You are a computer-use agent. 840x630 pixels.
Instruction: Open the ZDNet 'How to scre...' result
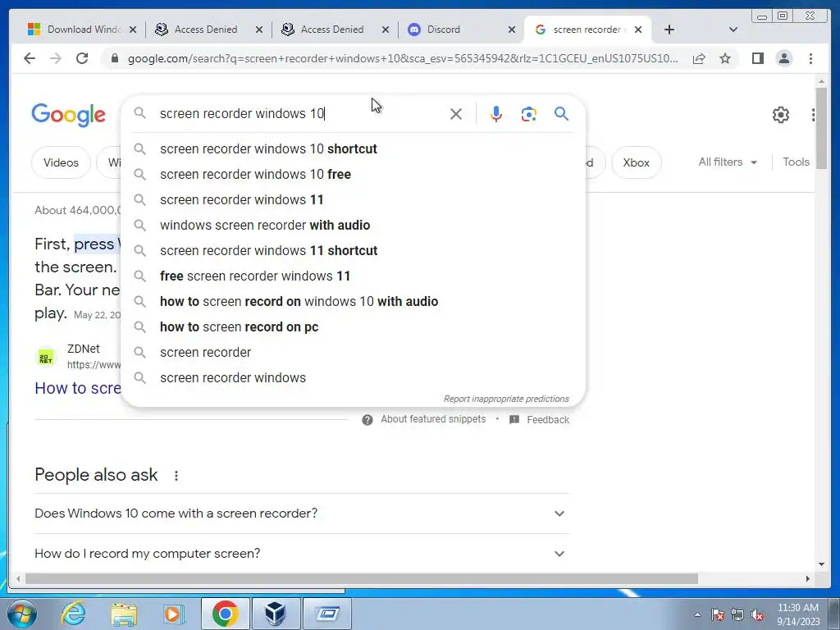(x=78, y=388)
